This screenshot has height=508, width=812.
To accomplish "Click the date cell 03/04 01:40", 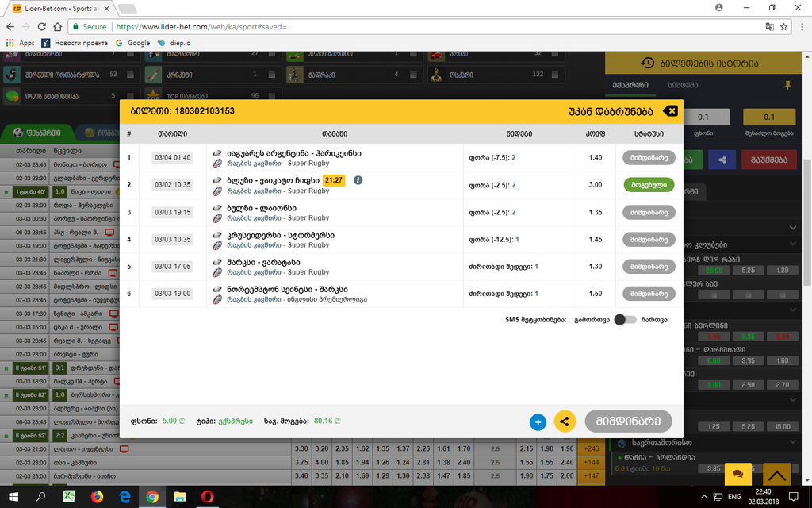I will (172, 158).
